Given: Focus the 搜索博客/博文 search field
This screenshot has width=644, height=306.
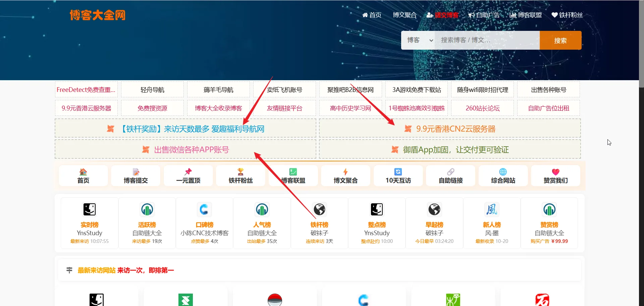Looking at the screenshot, I should pos(487,40).
